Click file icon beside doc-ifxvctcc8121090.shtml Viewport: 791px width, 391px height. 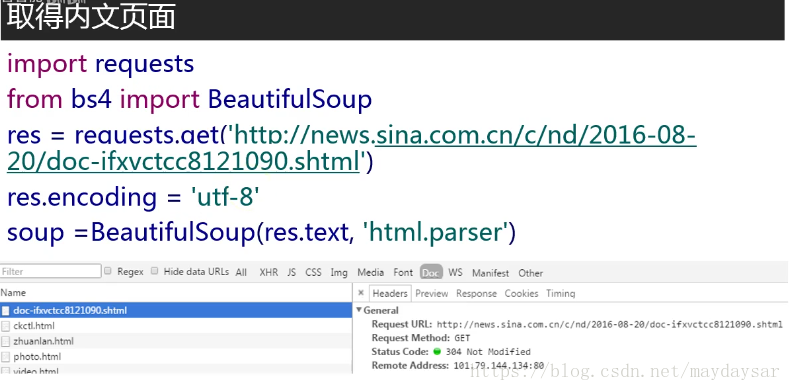pyautogui.click(x=6, y=311)
